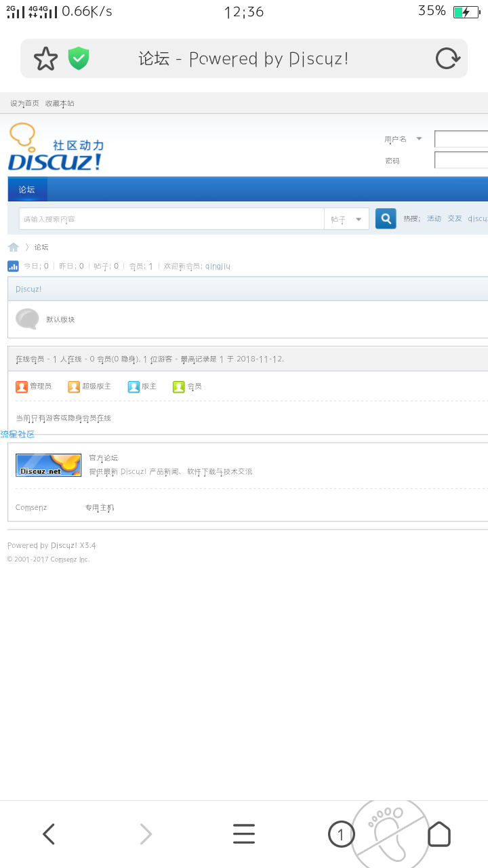Tap the browser forward arrow
Viewport: 488px width, 868px height.
point(146,833)
